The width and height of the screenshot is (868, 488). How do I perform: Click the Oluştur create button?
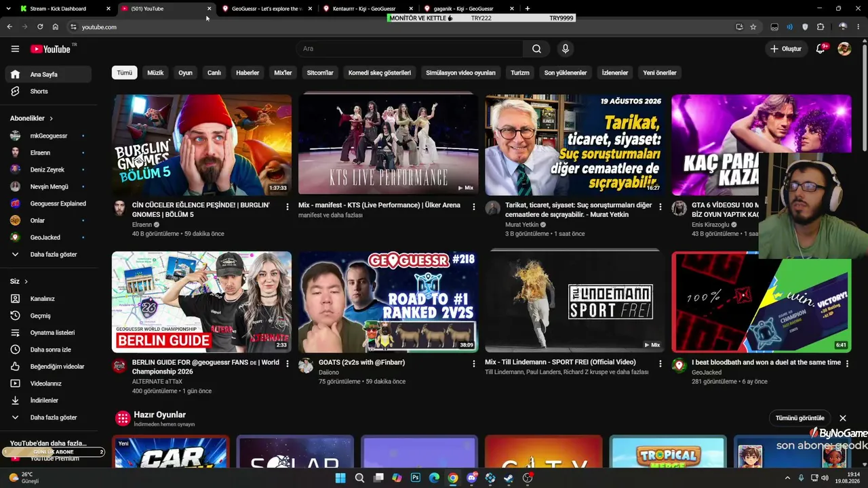click(x=786, y=49)
